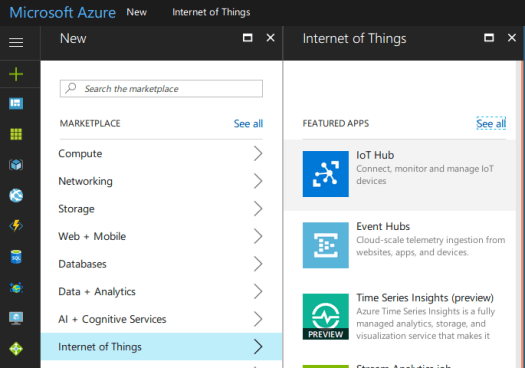Click Internet of Things breadcrumb
Screen dimensions: 525x368
coord(211,12)
